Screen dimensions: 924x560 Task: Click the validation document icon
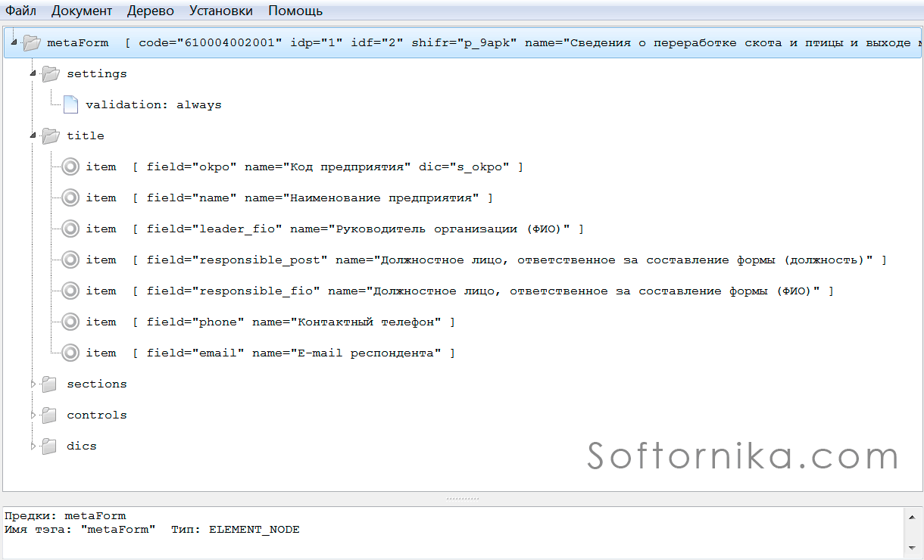coord(70,105)
